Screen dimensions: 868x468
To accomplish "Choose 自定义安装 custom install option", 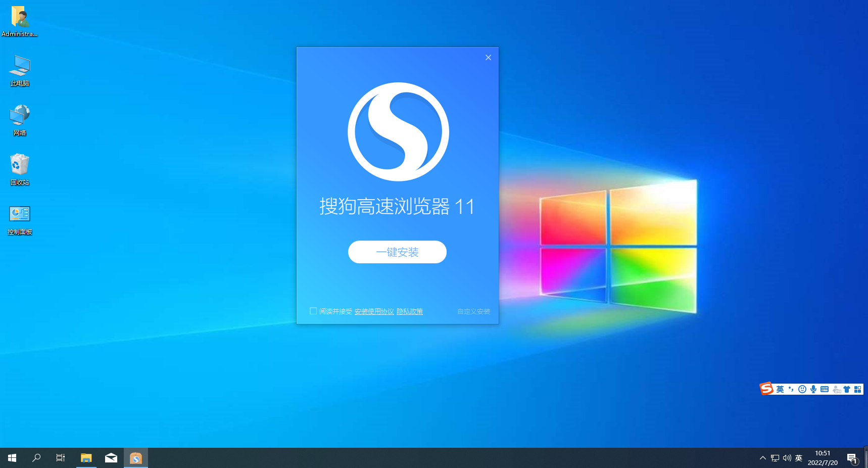I will pos(473,311).
